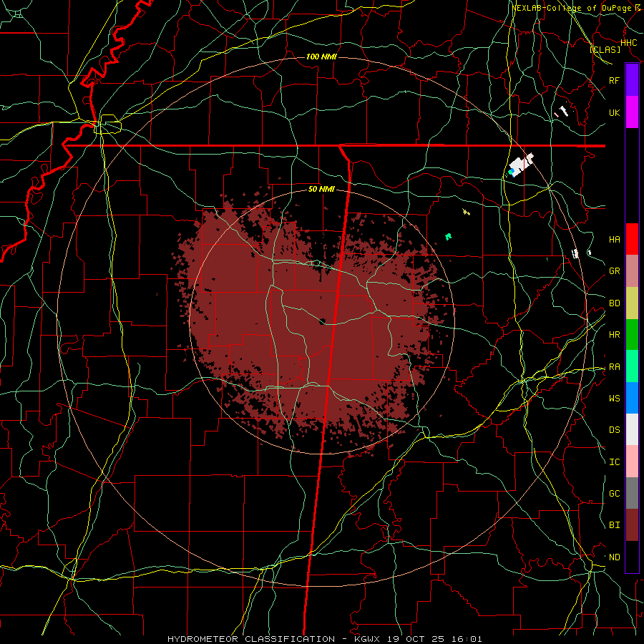644x644 pixels.
Task: Click the RF purple legend swatch
Action: [632, 80]
